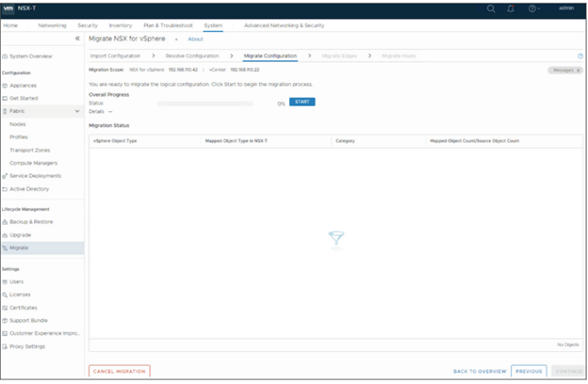Click the Backup & Restore icon
The image size is (588, 384).
pyautogui.click(x=5, y=222)
